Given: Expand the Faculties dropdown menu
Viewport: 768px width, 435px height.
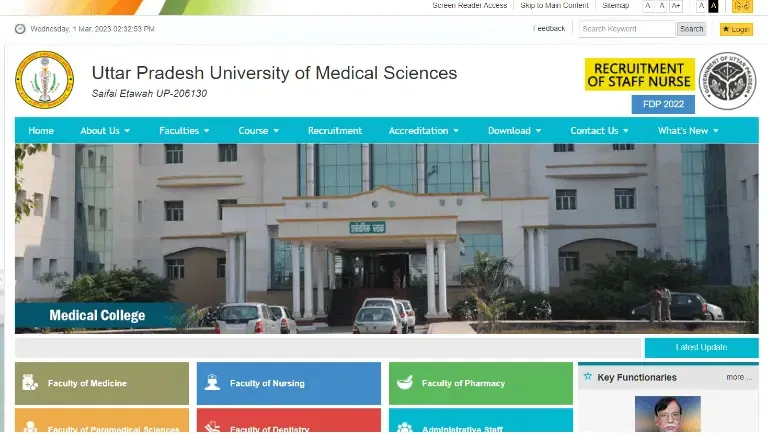Looking at the screenshot, I should (x=184, y=131).
